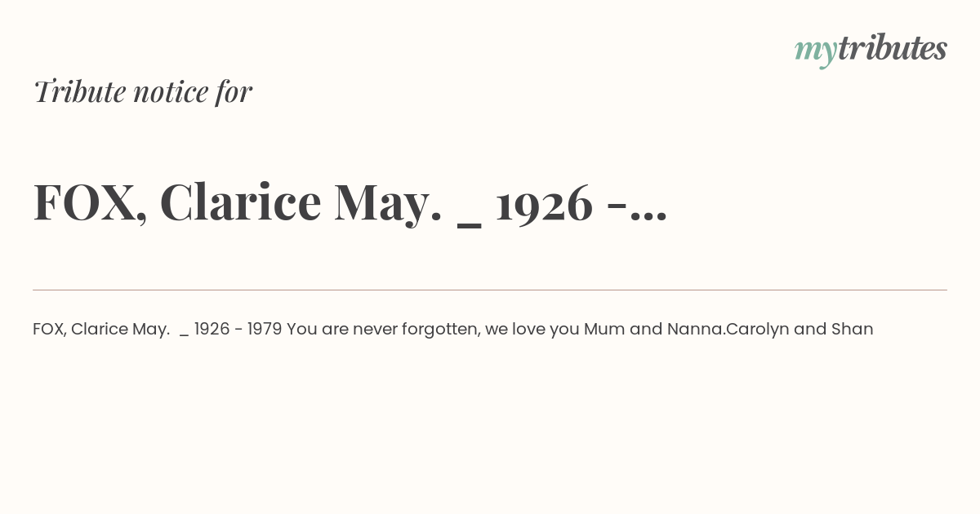Click the green "my" part of logo
The width and height of the screenshot is (980, 514).
coord(815,52)
